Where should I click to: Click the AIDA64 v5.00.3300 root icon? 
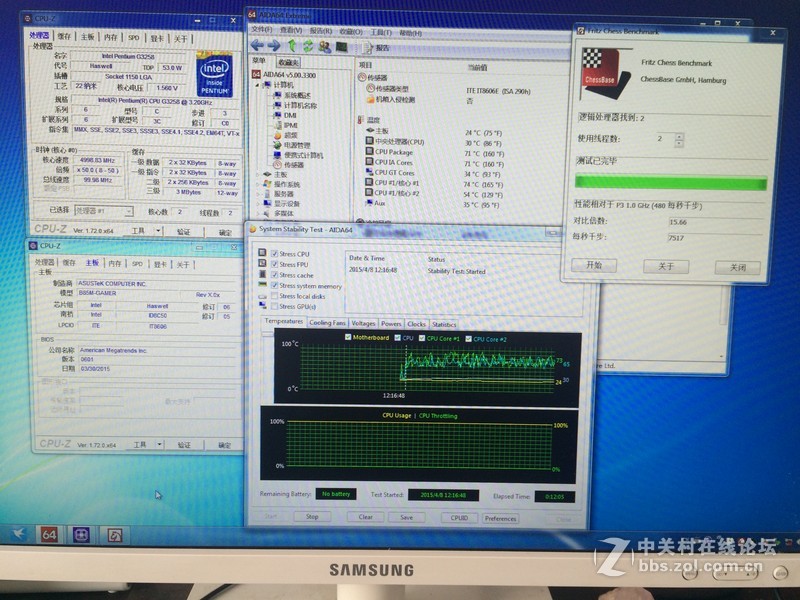click(x=257, y=74)
